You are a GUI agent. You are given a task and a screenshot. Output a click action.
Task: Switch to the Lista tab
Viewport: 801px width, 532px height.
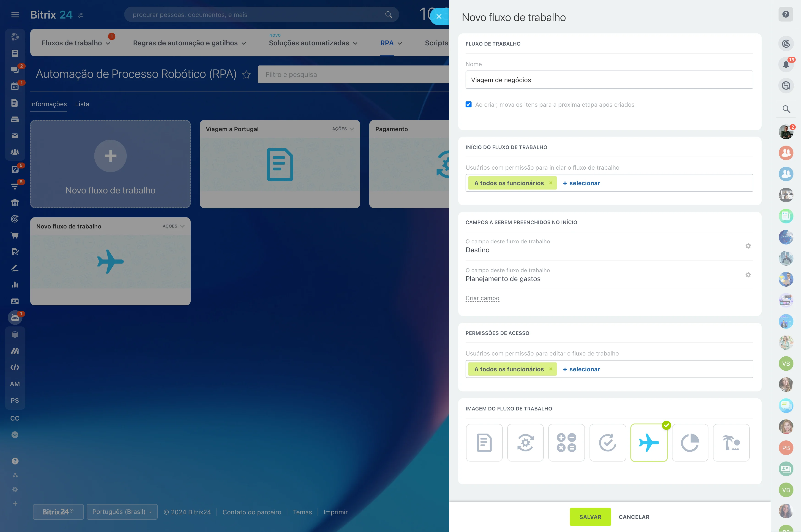point(82,104)
